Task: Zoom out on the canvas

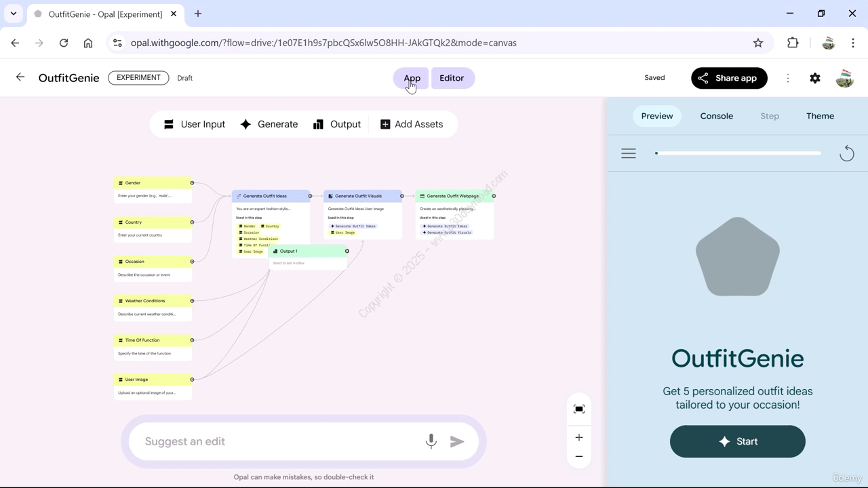Action: [x=579, y=456]
